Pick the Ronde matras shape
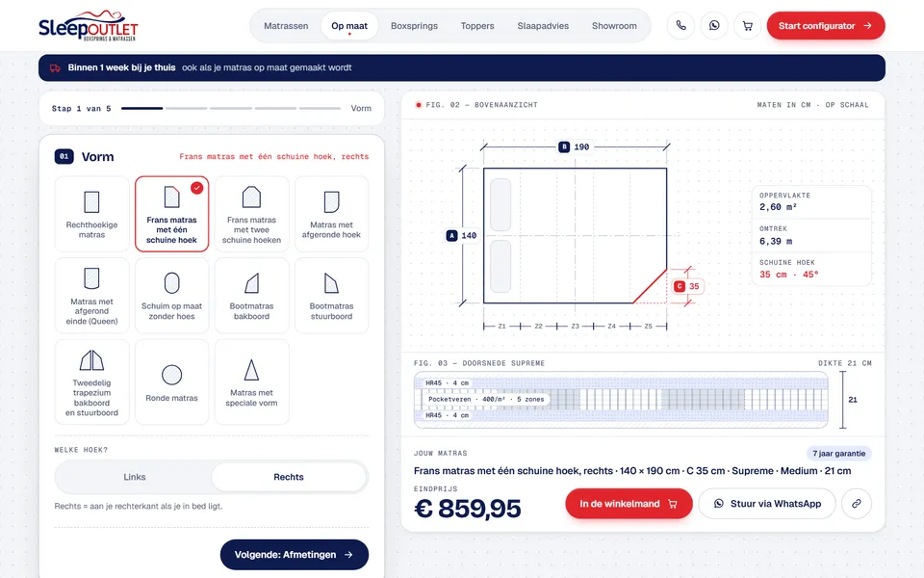The height and width of the screenshot is (578, 924). point(171,381)
